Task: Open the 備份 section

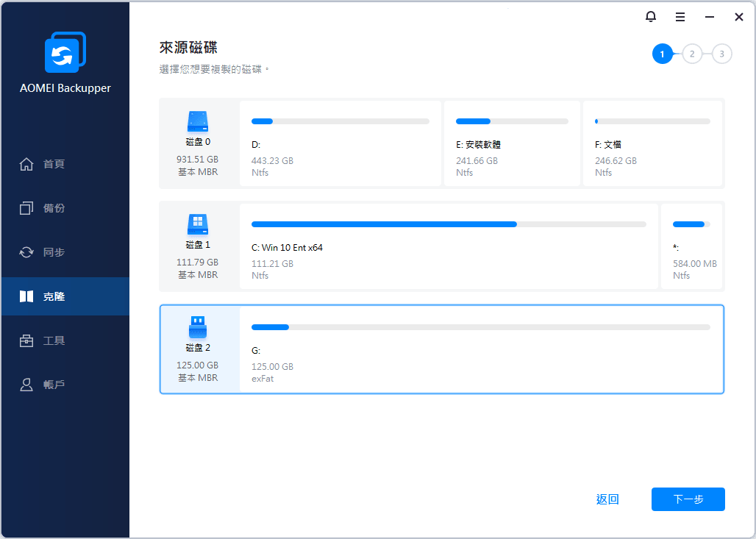Action: (65, 208)
